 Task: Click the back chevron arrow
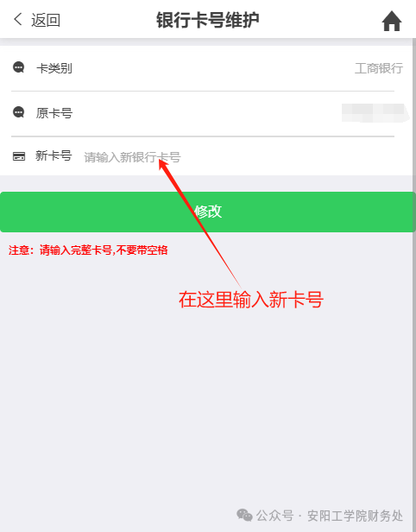(18, 19)
